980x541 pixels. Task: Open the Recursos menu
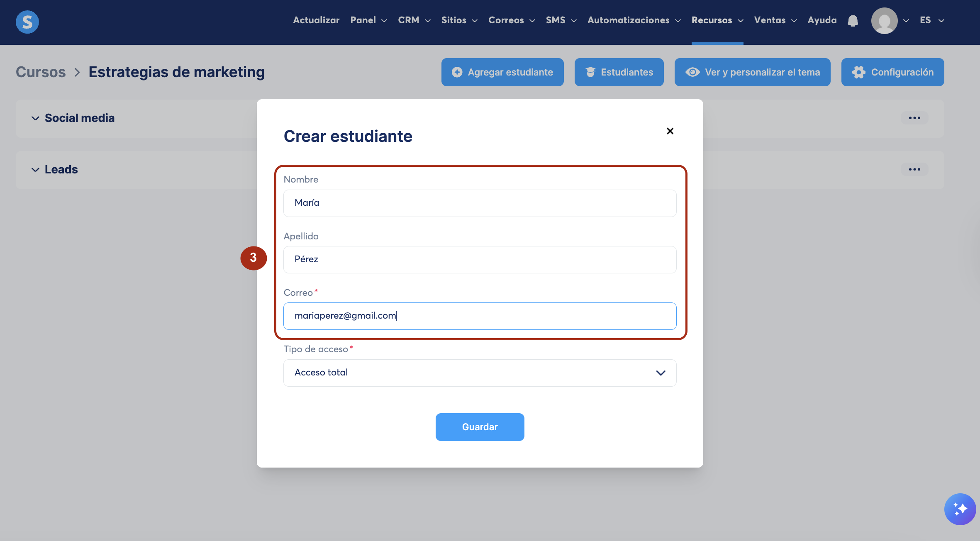[717, 20]
